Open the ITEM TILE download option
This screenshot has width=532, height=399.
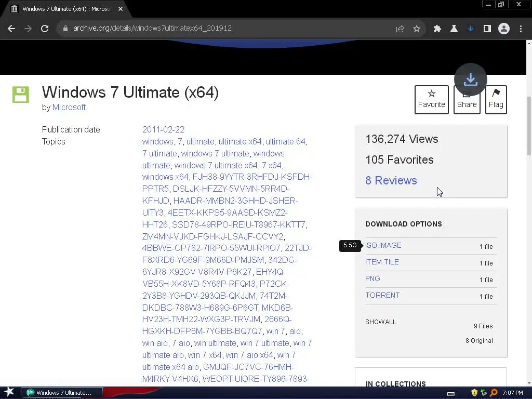[x=382, y=262]
